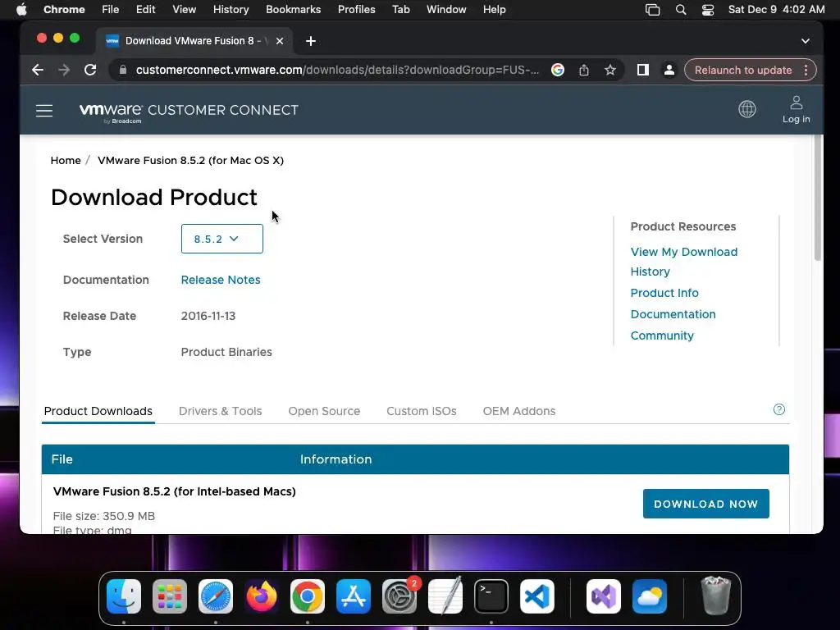
Task: Reload the page
Action: click(90, 71)
